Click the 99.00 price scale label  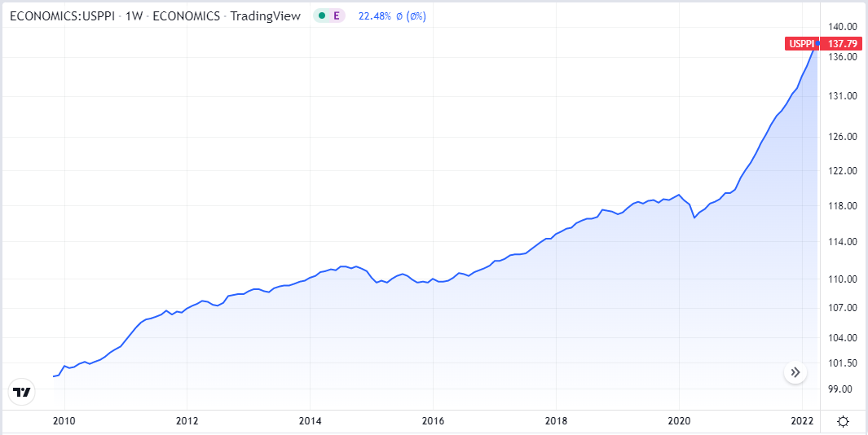click(x=840, y=389)
